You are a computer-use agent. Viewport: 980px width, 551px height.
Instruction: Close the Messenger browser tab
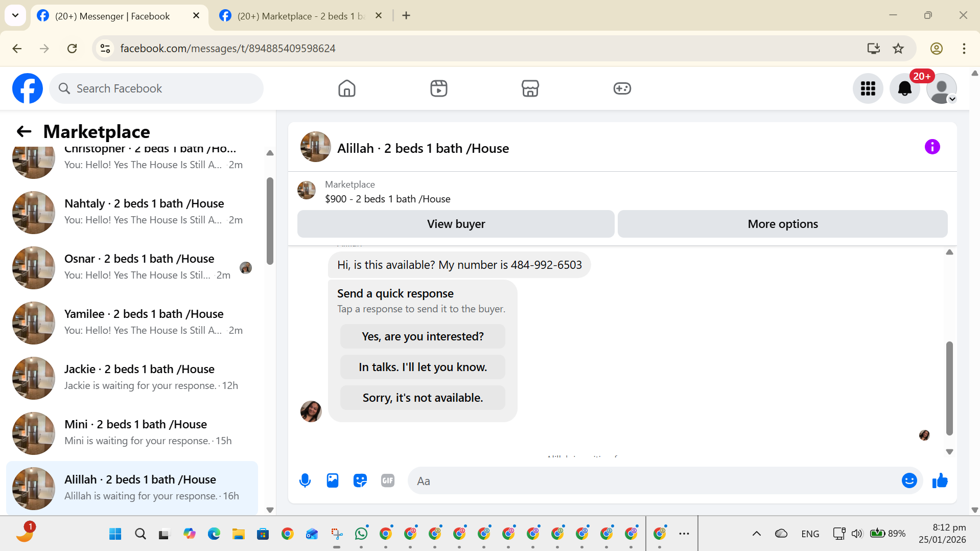(x=196, y=16)
